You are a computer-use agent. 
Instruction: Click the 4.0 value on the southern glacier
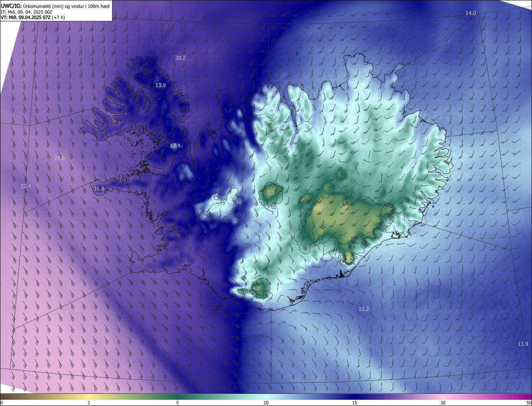(x=256, y=288)
